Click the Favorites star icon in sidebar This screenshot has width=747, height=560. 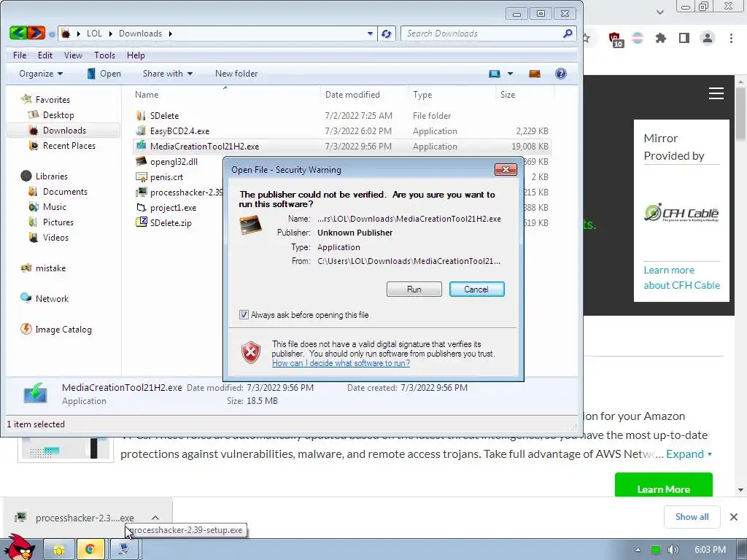(26, 99)
